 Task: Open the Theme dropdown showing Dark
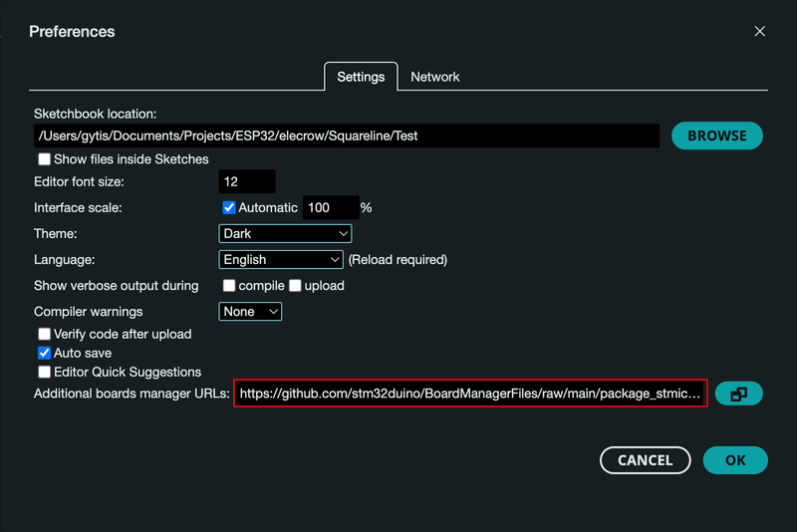click(x=285, y=234)
